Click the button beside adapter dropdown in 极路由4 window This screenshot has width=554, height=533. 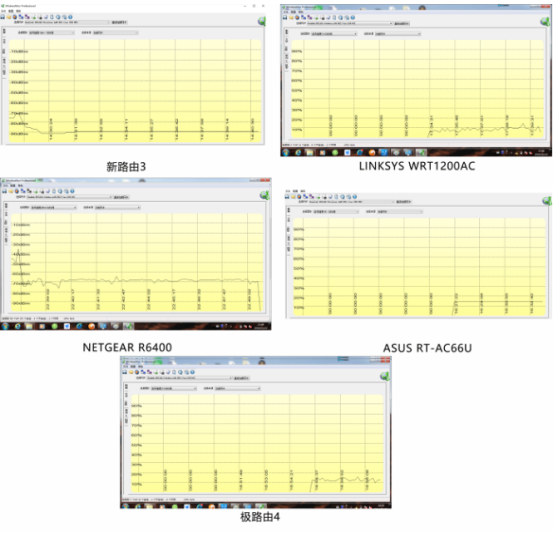click(x=241, y=378)
